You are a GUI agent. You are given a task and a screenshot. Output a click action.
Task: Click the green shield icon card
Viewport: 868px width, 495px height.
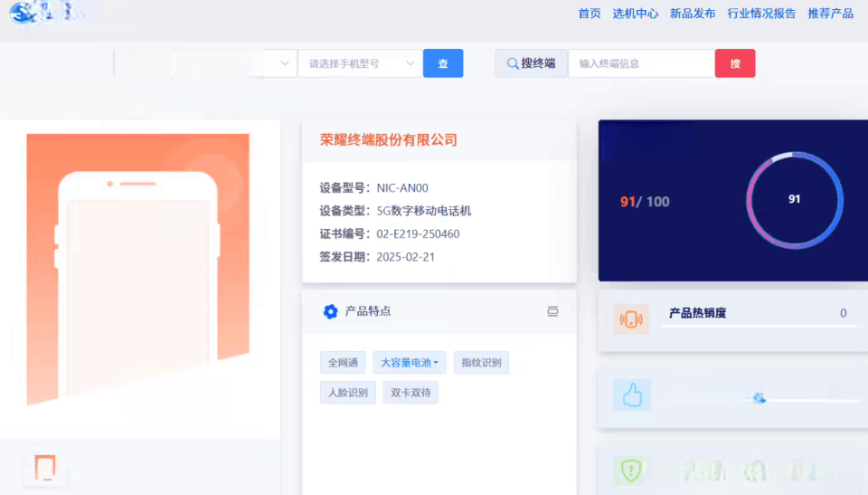coord(630,471)
